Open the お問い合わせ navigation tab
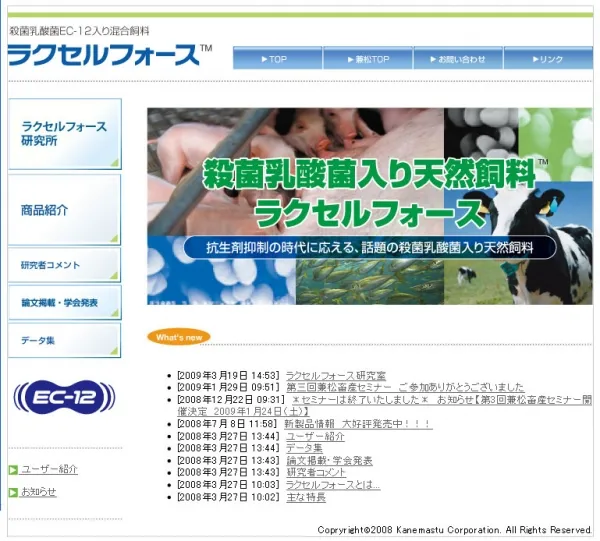The image size is (600, 541). point(458,58)
